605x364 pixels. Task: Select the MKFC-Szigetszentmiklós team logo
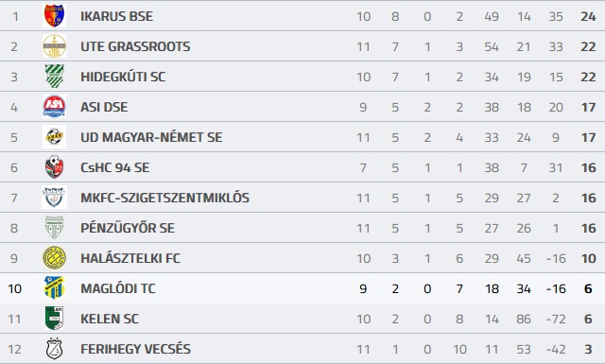point(54,198)
